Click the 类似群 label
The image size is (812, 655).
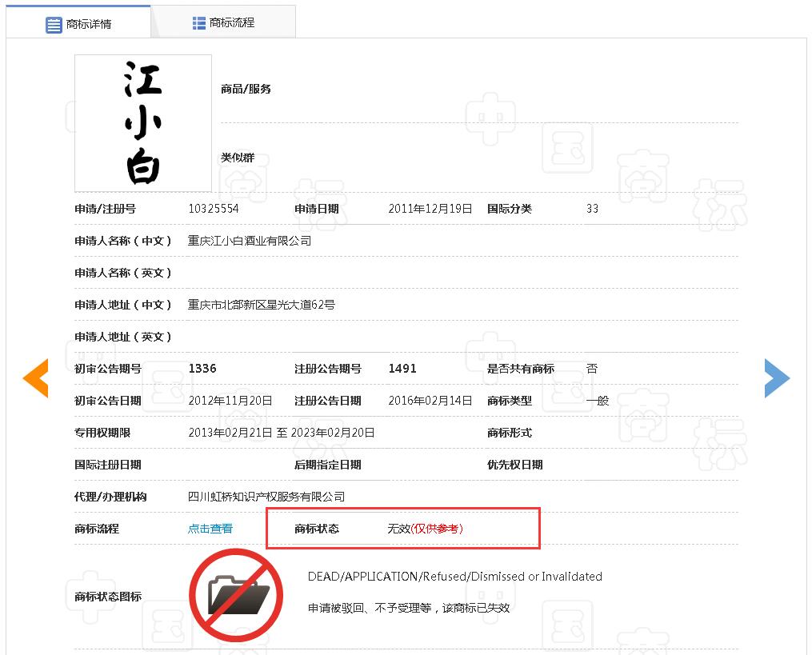pyautogui.click(x=238, y=158)
